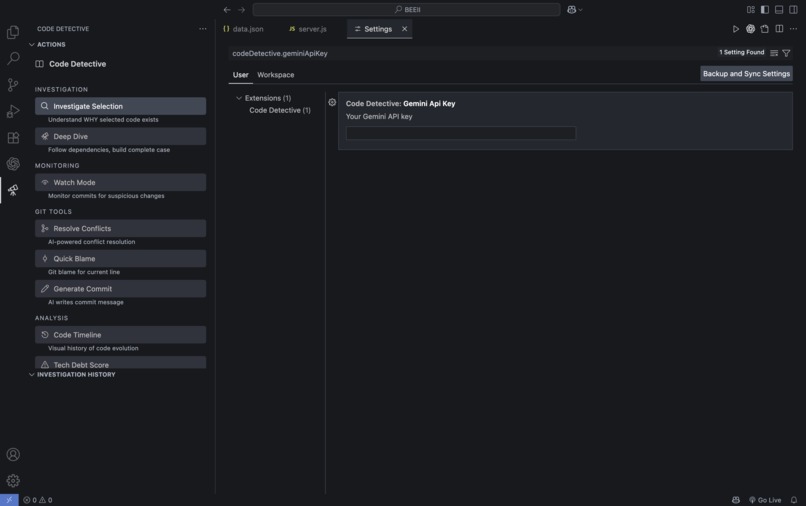Select the User settings tab
The width and height of the screenshot is (806, 506).
241,75
